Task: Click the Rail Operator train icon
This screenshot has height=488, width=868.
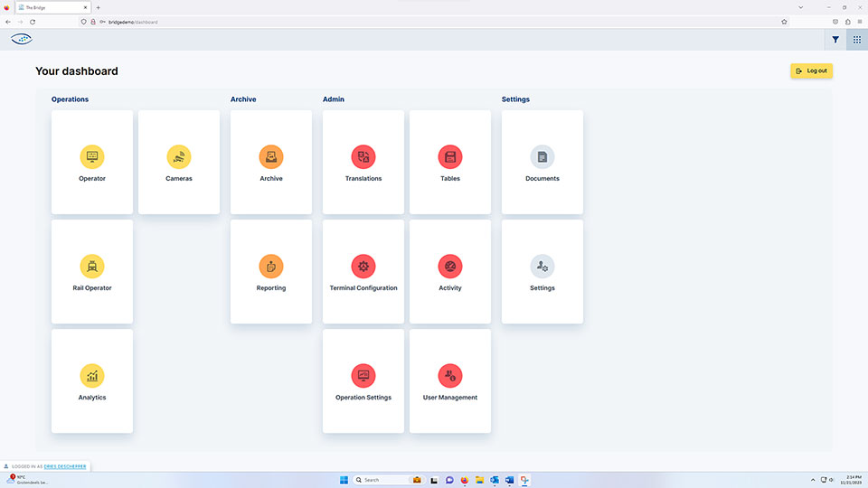Action: click(x=92, y=266)
